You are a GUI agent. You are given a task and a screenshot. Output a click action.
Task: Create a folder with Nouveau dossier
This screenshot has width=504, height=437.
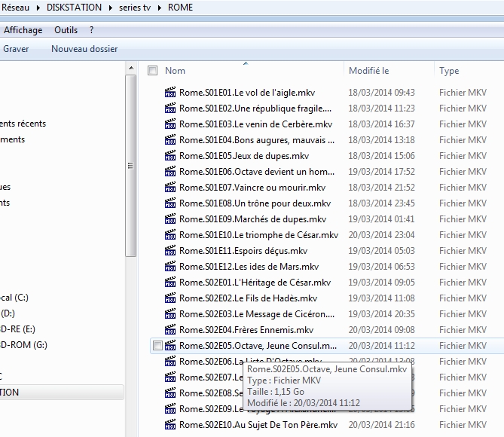(84, 49)
